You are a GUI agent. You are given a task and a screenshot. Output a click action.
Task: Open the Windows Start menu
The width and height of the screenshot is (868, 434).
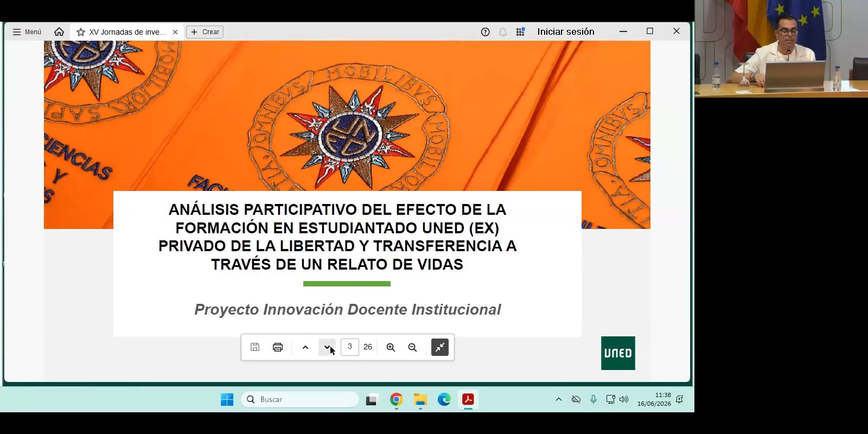click(227, 400)
